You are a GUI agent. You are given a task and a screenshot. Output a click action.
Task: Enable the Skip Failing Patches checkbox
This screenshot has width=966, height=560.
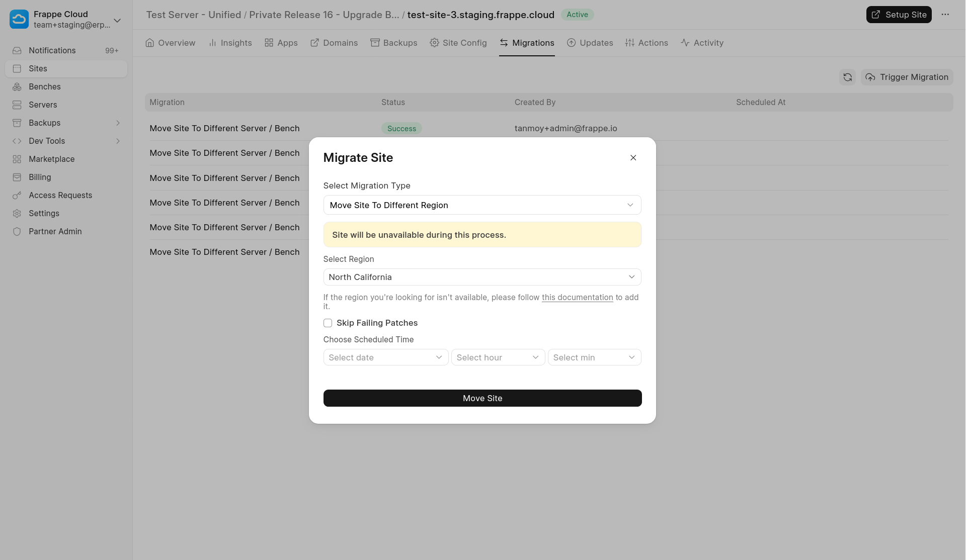(x=328, y=323)
